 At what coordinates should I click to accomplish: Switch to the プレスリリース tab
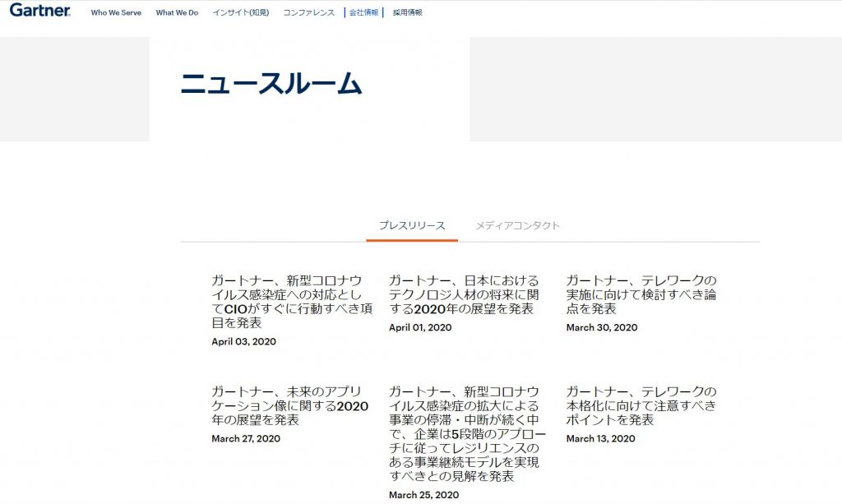point(412,226)
